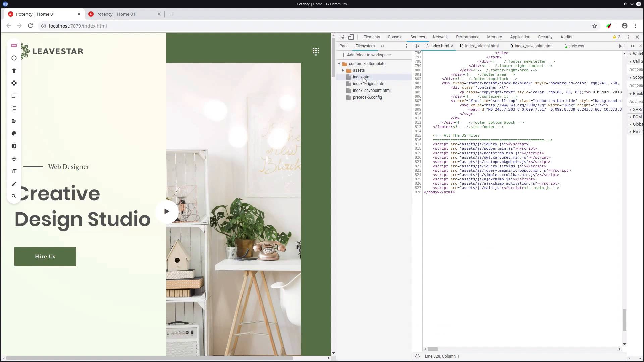Collapse the Call Stack section
This screenshot has width=644, height=362.
point(636,61)
